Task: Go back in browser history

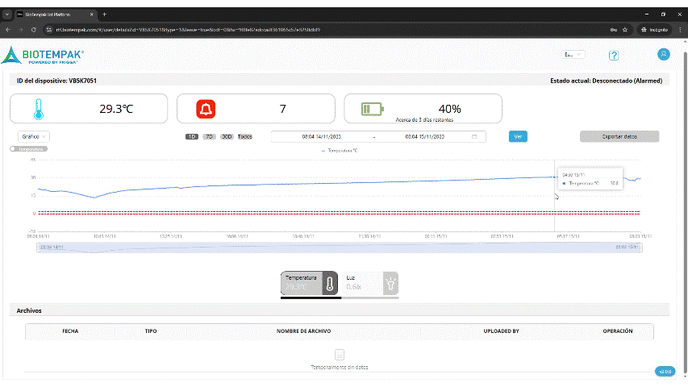Action: tap(8, 30)
